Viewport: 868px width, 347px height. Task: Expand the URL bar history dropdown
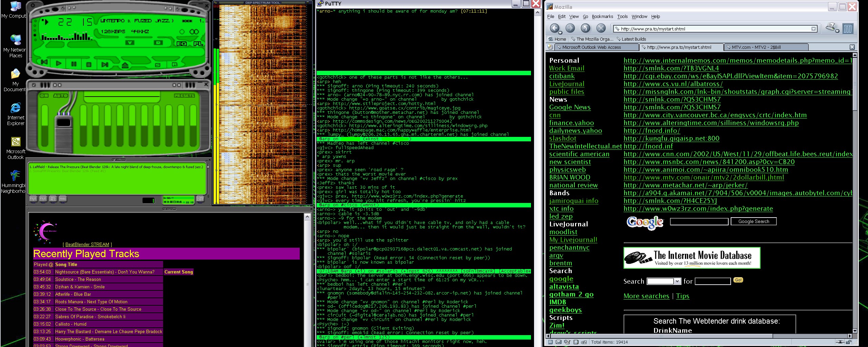813,29
